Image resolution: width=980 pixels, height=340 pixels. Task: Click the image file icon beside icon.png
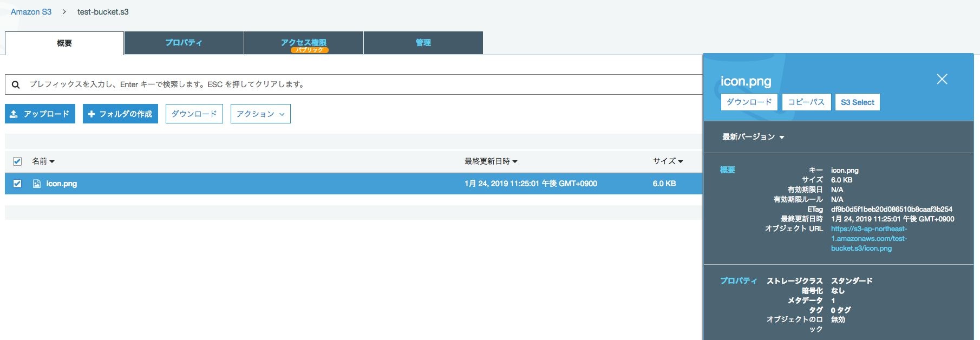37,184
